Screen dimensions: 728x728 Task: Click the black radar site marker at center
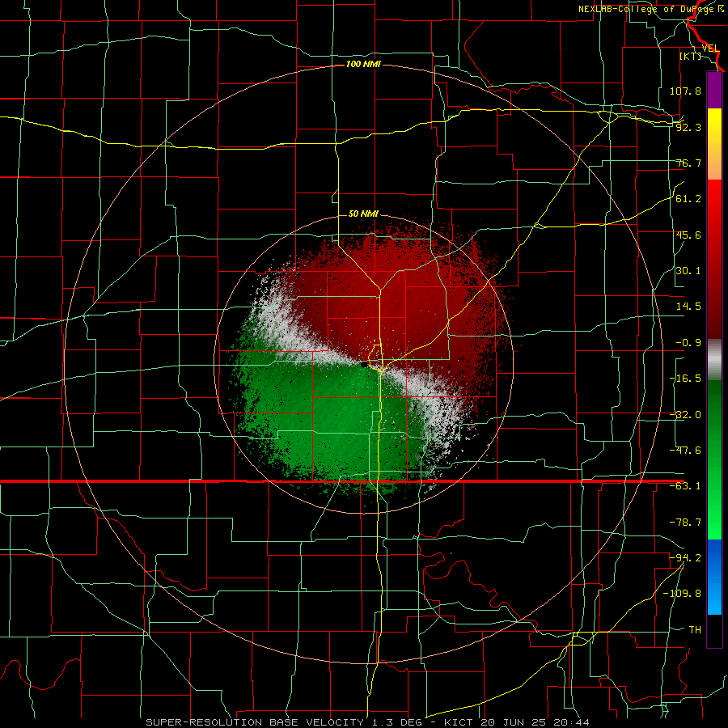(x=363, y=365)
